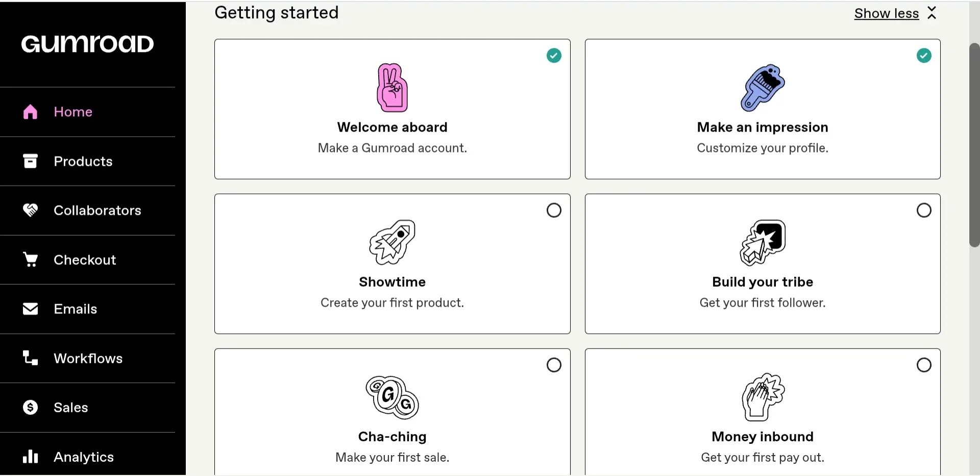
Task: Toggle Money inbound completion circle
Action: (x=924, y=365)
